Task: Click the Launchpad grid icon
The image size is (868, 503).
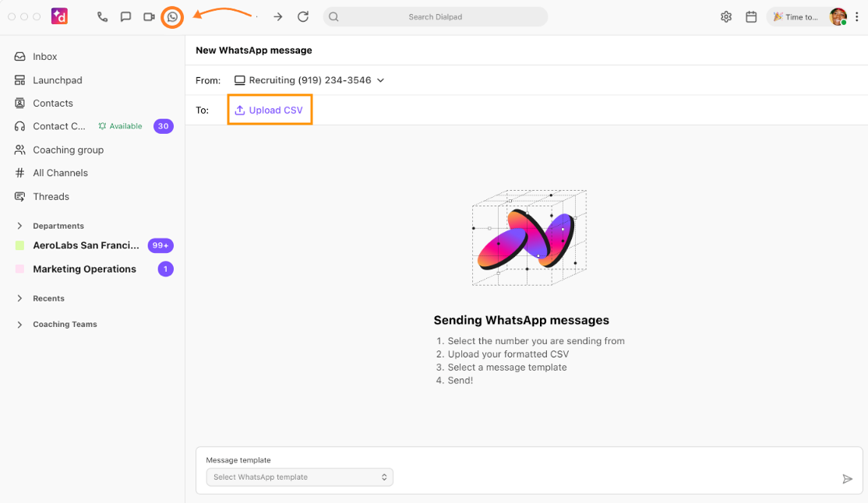Action: [x=20, y=80]
